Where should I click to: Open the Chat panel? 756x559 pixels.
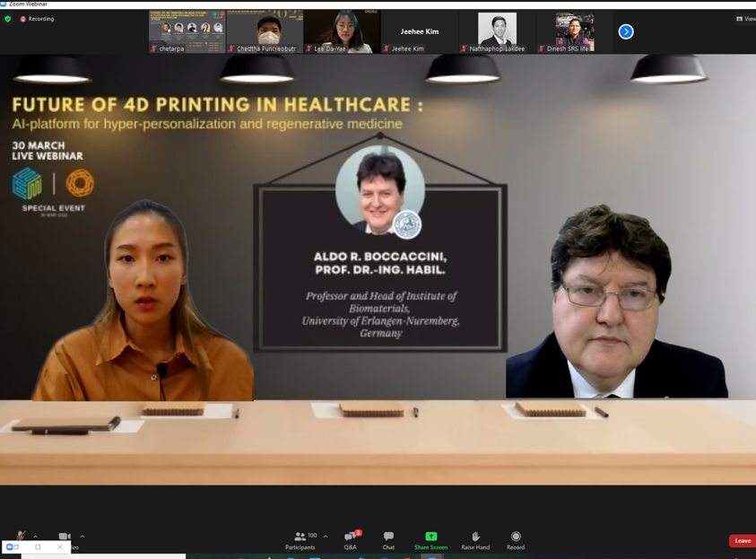(x=388, y=540)
